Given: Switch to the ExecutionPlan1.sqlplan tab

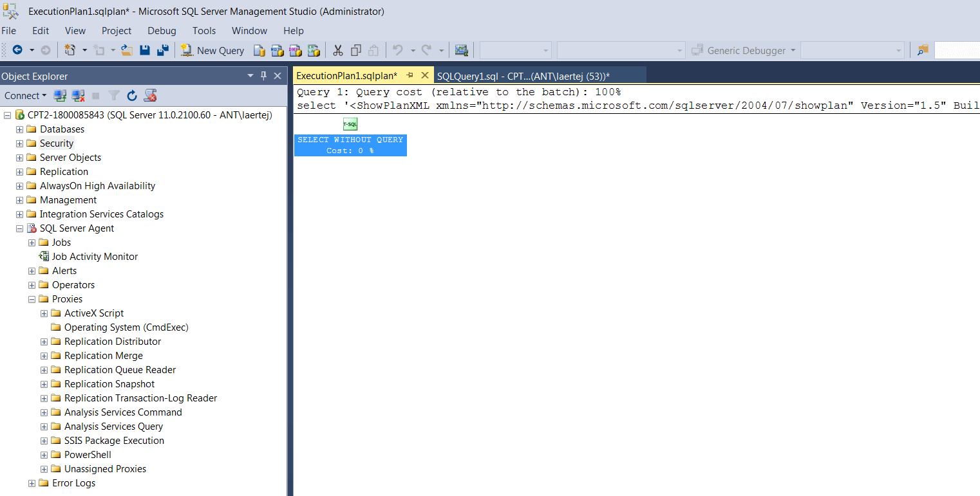Looking at the screenshot, I should click(x=347, y=76).
